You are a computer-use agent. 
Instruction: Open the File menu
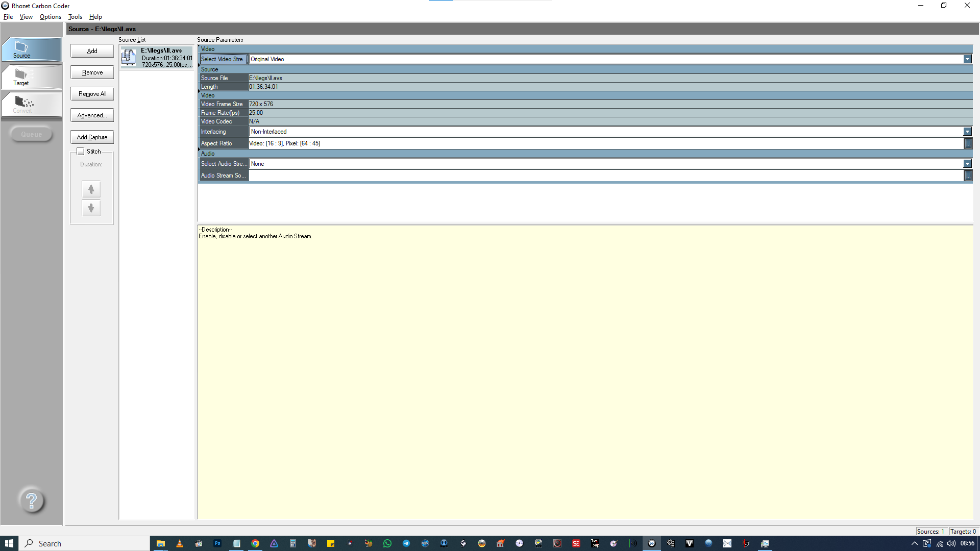point(8,17)
